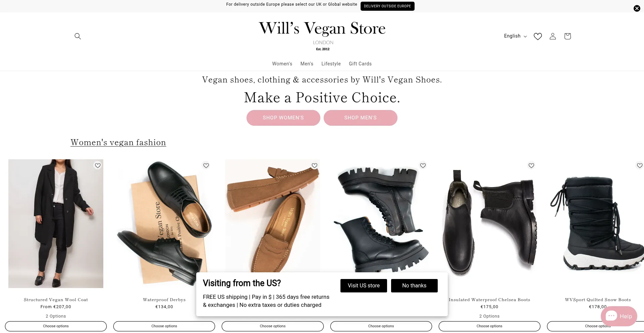Click the Visit US store button
The image size is (644, 333).
click(364, 286)
